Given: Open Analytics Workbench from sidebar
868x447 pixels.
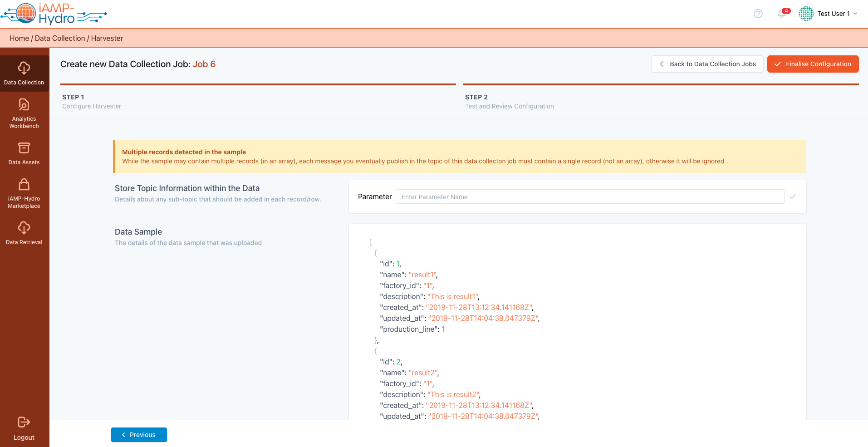Looking at the screenshot, I should [x=24, y=113].
